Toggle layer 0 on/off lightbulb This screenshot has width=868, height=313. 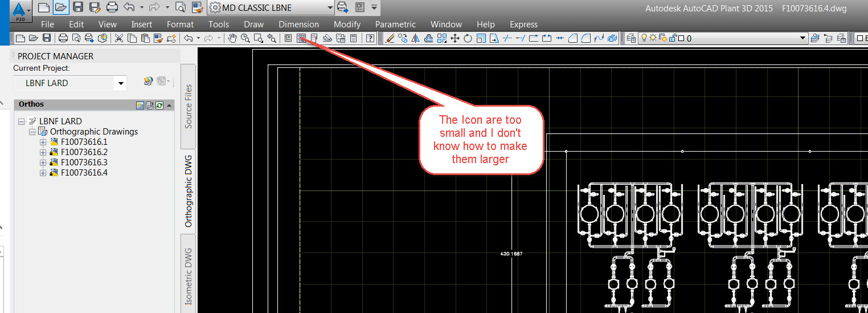645,38
